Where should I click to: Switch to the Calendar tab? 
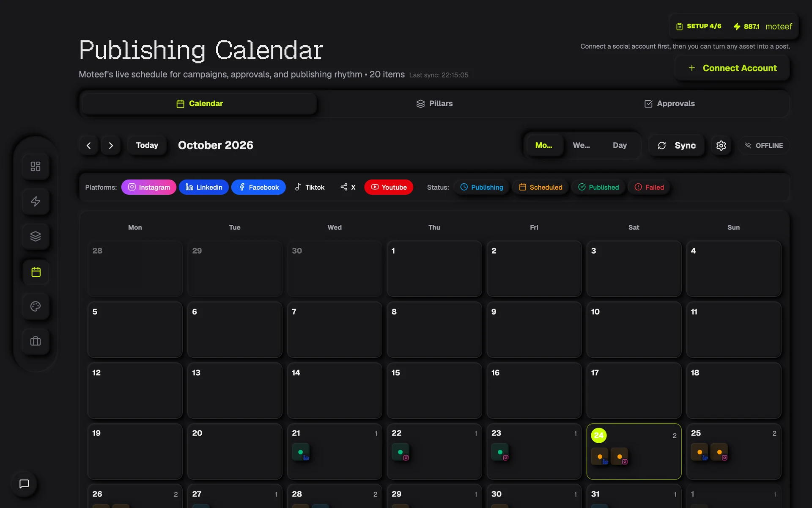click(x=199, y=104)
